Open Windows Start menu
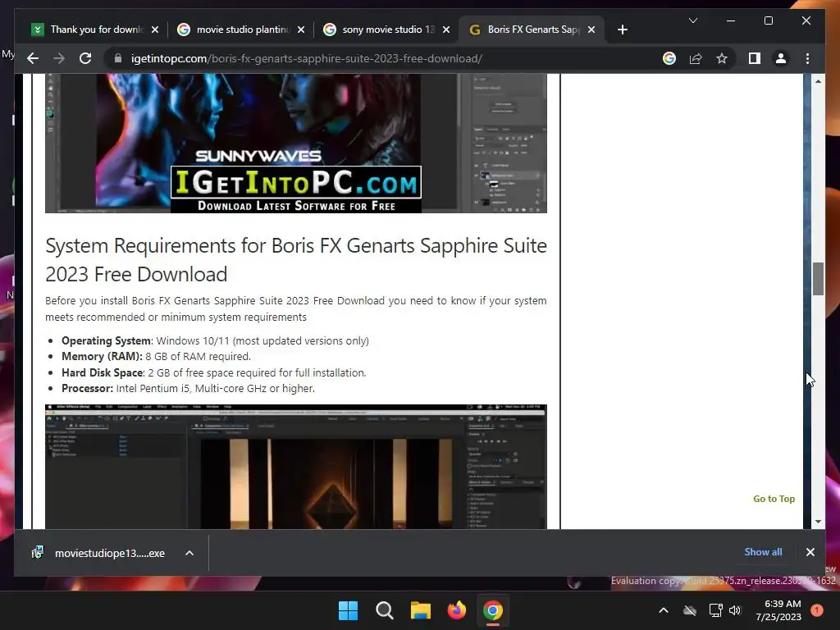The width and height of the screenshot is (840, 630). coord(348,610)
